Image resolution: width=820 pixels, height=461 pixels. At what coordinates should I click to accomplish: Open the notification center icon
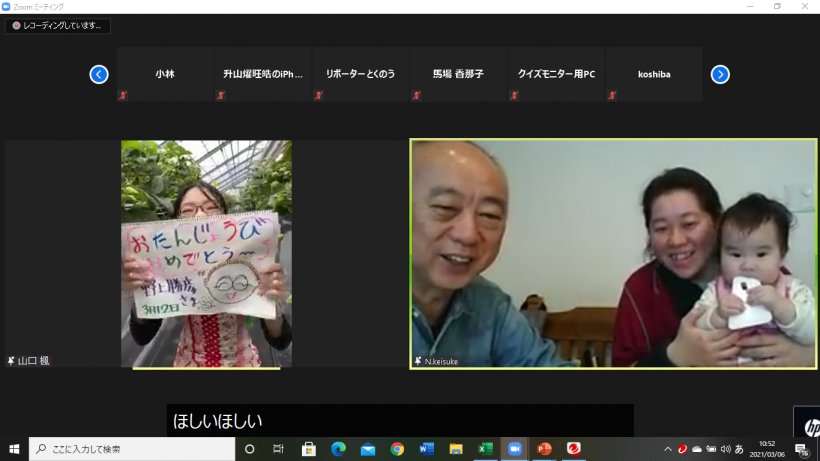tap(802, 449)
